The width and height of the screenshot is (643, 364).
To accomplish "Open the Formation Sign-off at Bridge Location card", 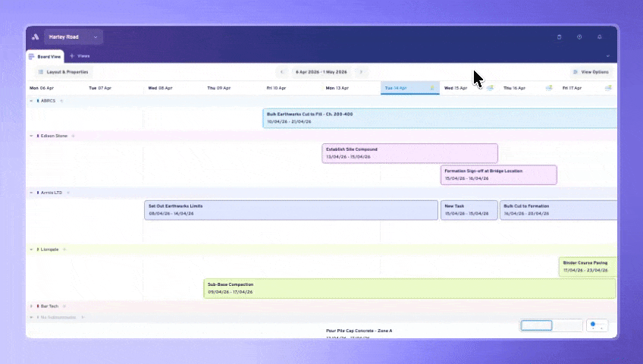I will pos(499,175).
